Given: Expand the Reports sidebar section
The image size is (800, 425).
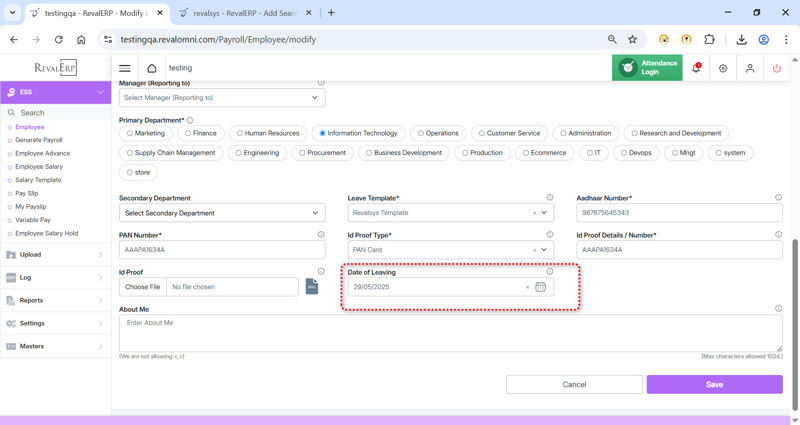Looking at the screenshot, I should click(x=56, y=300).
